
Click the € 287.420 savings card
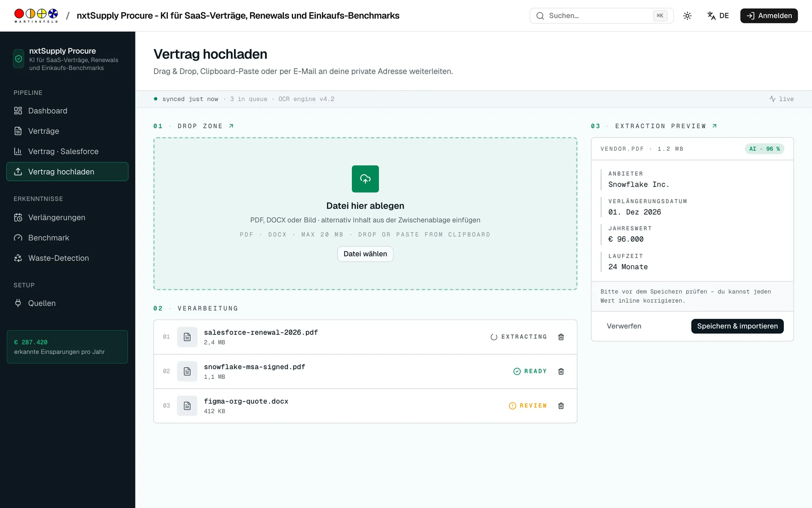[67, 347]
